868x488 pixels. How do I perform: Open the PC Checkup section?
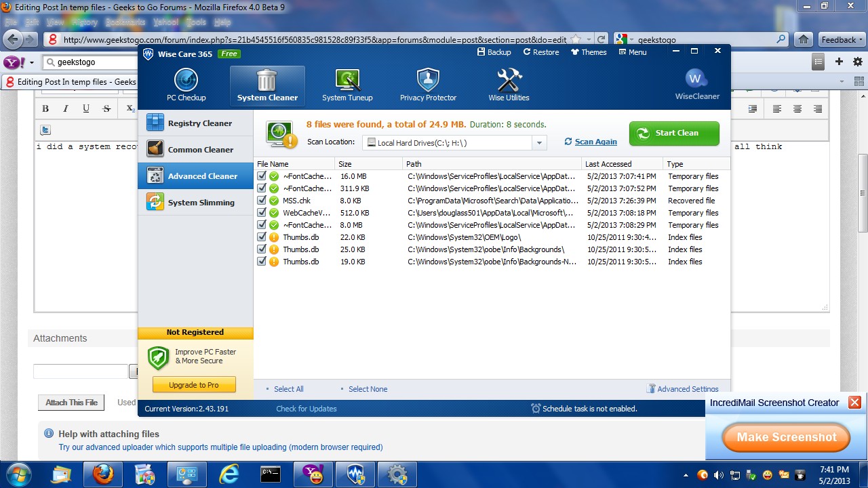[186, 85]
